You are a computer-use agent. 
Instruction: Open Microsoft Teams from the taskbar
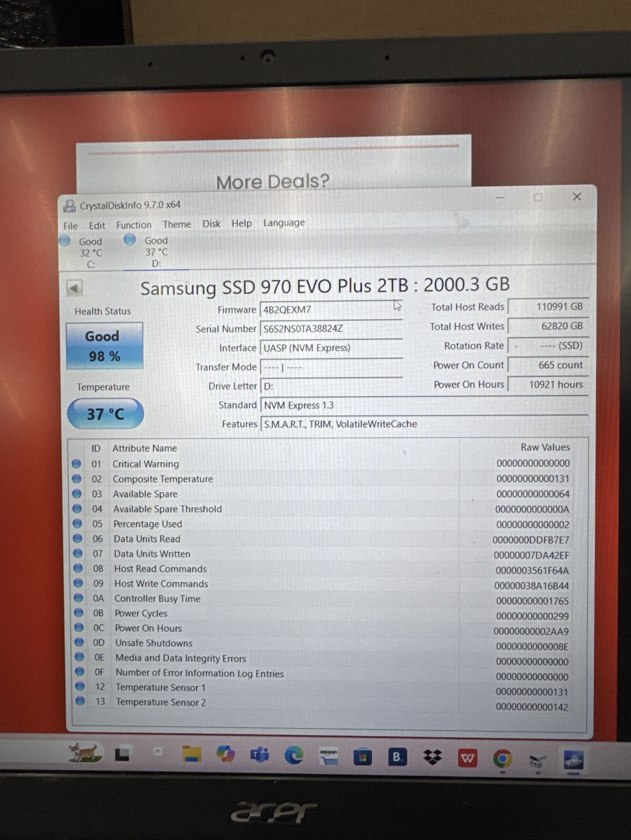[260, 754]
